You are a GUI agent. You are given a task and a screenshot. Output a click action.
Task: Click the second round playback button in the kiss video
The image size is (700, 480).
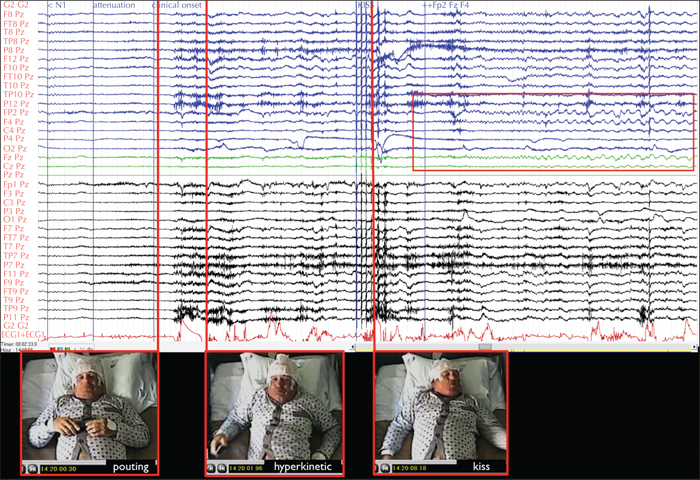tap(385, 469)
